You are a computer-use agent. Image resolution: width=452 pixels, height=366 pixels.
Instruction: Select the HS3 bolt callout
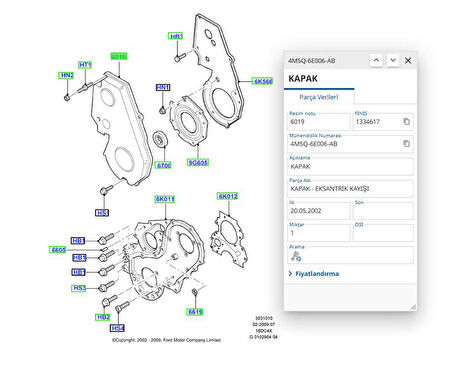pyautogui.click(x=79, y=288)
